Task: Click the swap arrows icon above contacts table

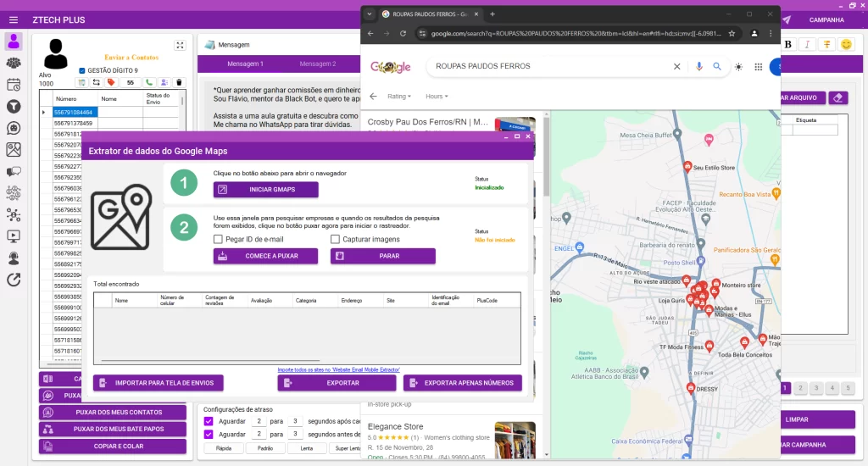Action: pos(97,82)
